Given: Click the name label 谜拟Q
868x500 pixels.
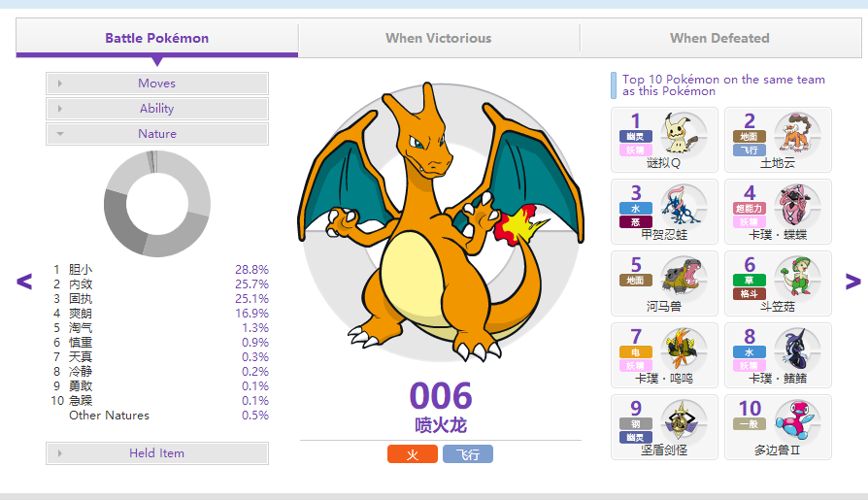Looking at the screenshot, I should (x=664, y=163).
